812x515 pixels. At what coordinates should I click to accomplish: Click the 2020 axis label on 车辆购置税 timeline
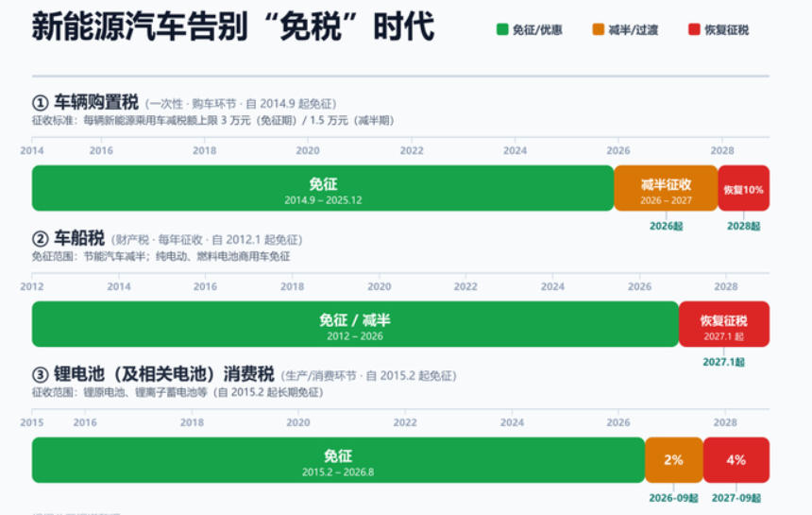point(308,150)
